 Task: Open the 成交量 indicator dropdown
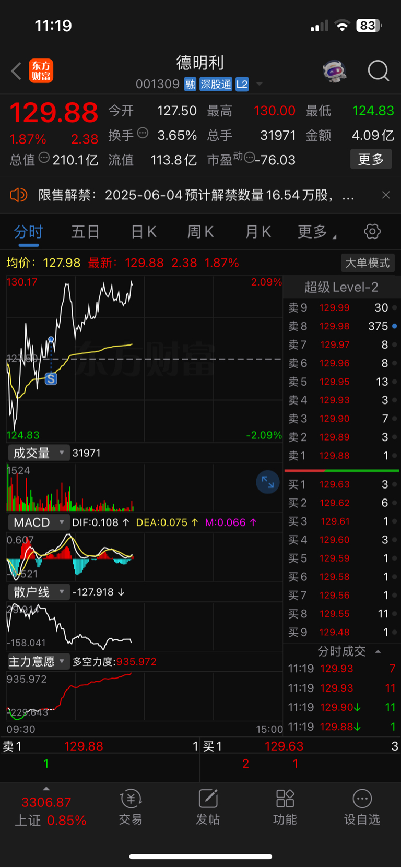click(38, 453)
